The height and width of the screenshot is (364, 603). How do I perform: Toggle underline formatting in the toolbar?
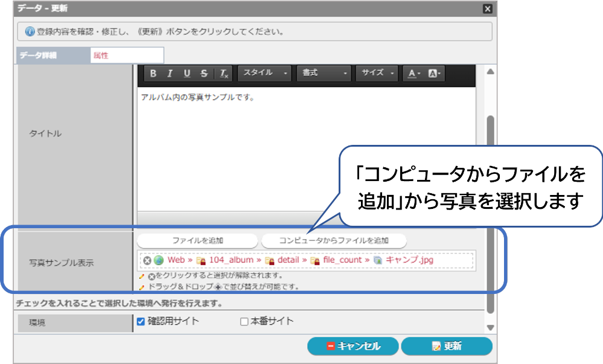point(187,74)
